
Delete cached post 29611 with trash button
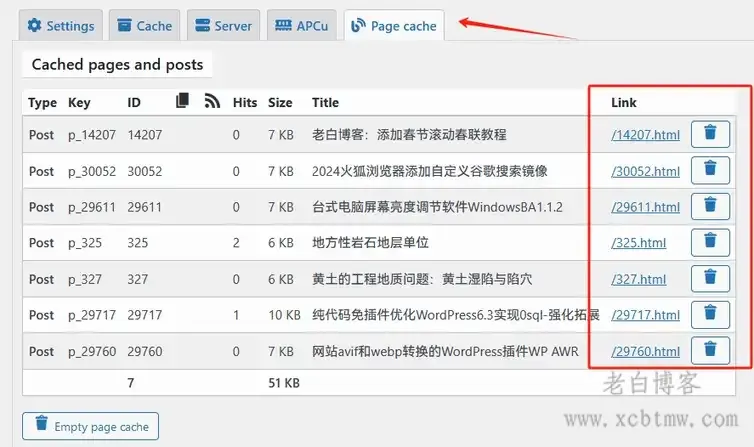point(710,207)
